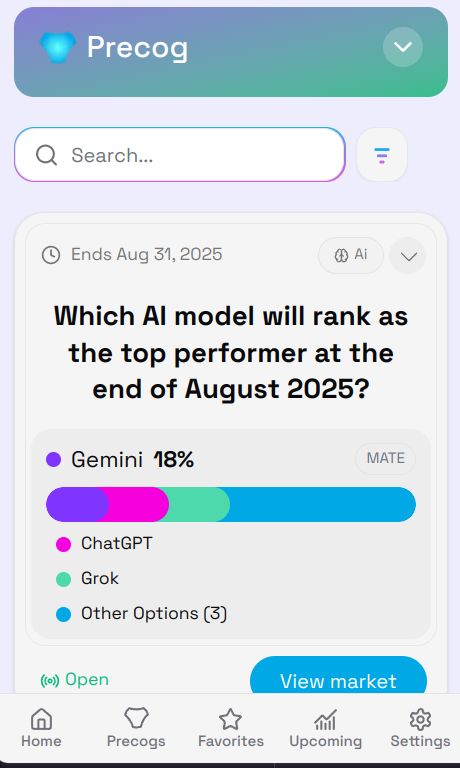Open Home from bottom navigation
This screenshot has height=768, width=460.
click(x=41, y=727)
